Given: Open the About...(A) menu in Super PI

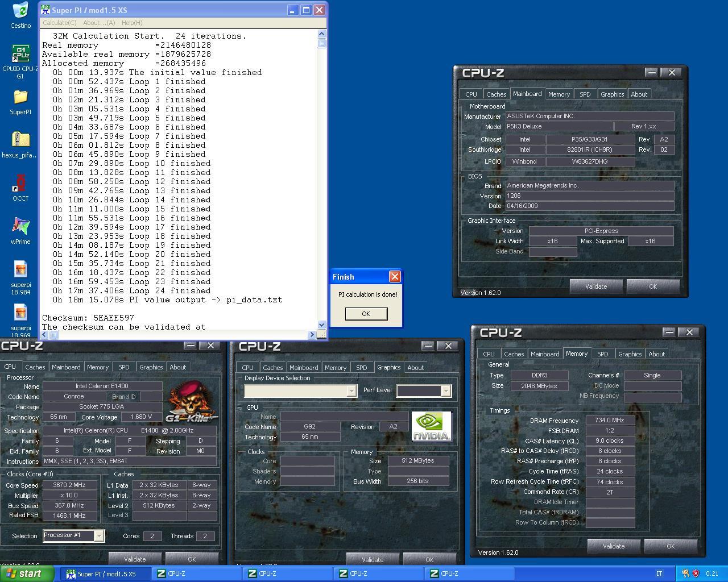Looking at the screenshot, I should 99,23.
